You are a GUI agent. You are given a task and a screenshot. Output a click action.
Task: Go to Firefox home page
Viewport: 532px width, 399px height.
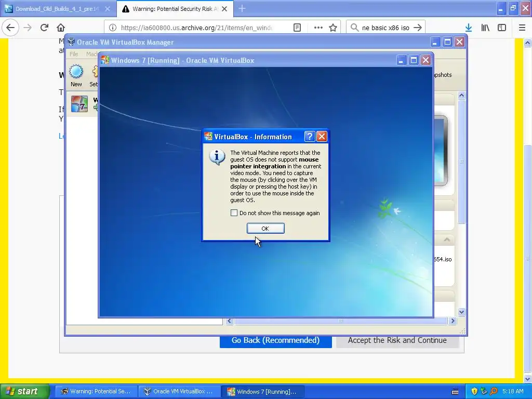pos(61,28)
